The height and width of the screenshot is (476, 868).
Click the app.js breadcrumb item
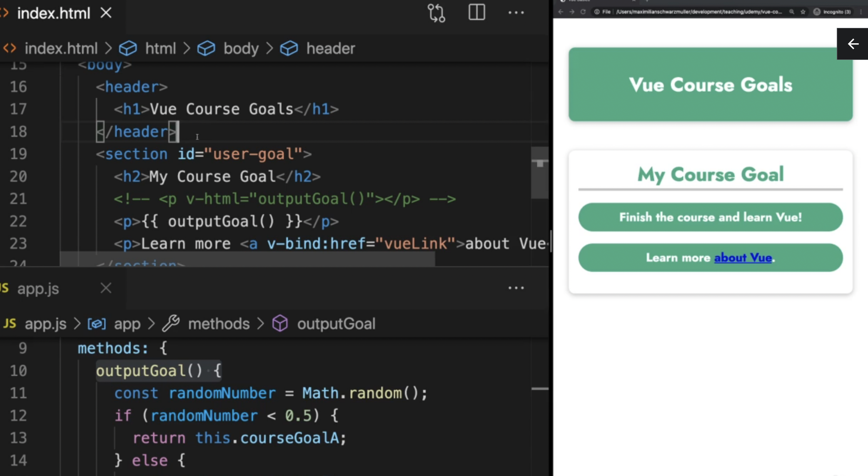(x=45, y=324)
